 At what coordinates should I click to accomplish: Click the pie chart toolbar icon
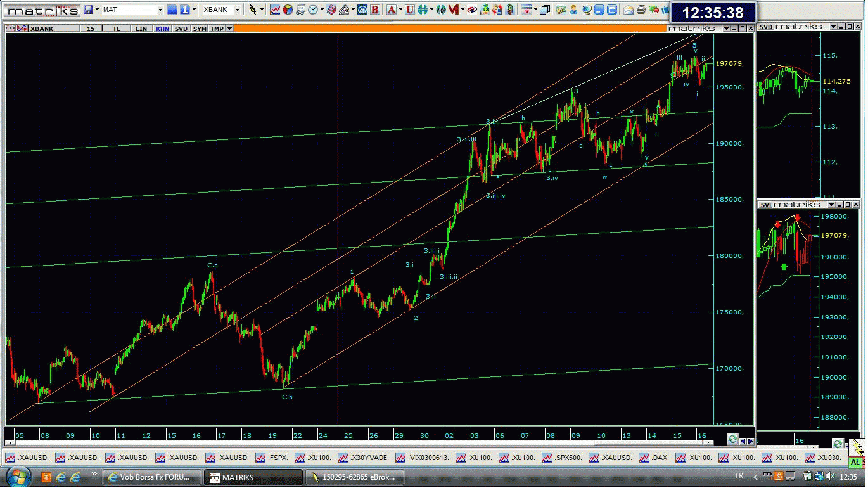(x=288, y=10)
